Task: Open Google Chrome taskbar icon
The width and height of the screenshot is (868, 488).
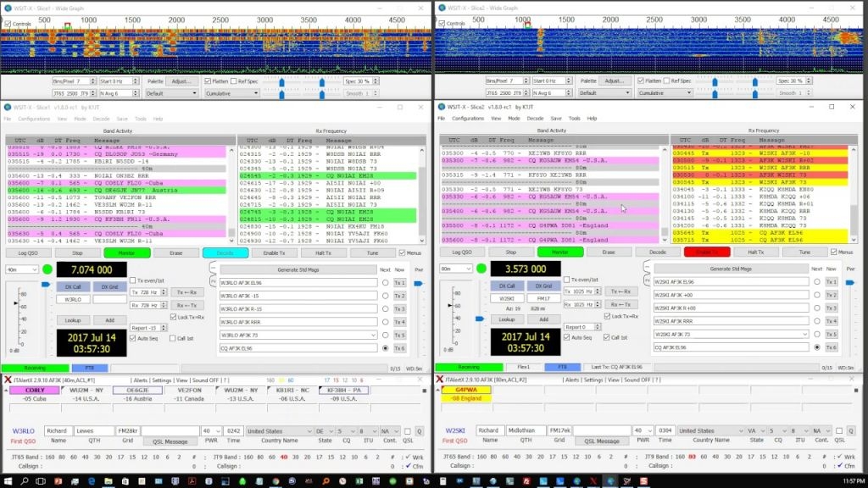Action: 275,481
